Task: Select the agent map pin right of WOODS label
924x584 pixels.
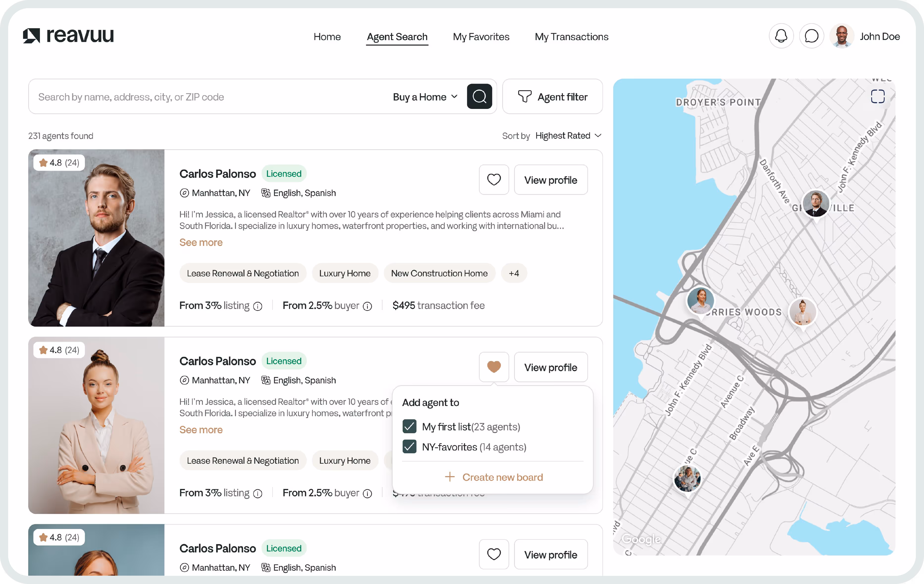Action: coord(802,313)
